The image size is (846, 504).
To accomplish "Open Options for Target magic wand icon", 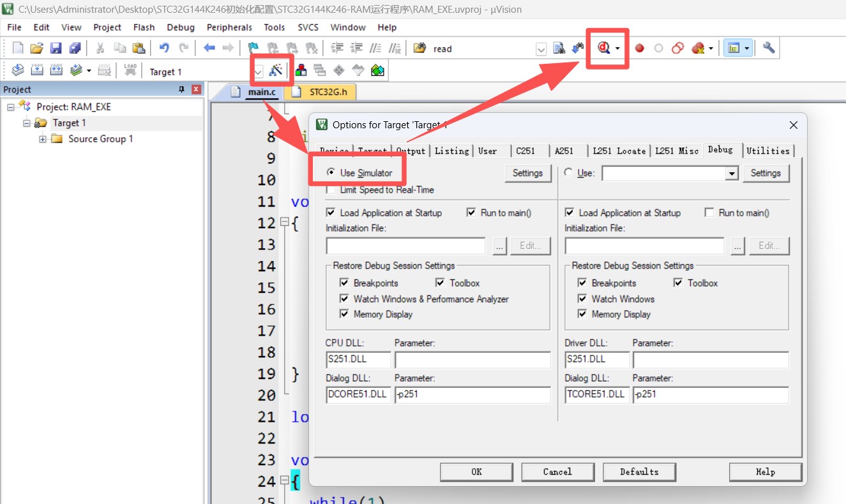I will coord(276,71).
